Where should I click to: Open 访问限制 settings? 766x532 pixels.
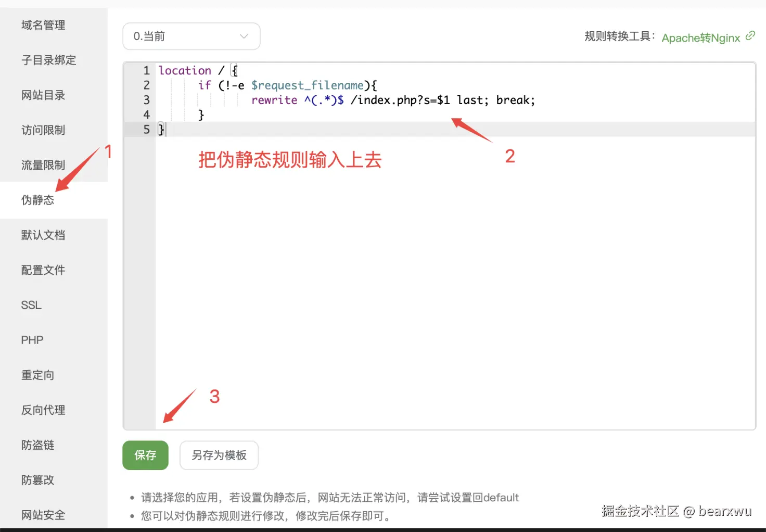point(43,130)
